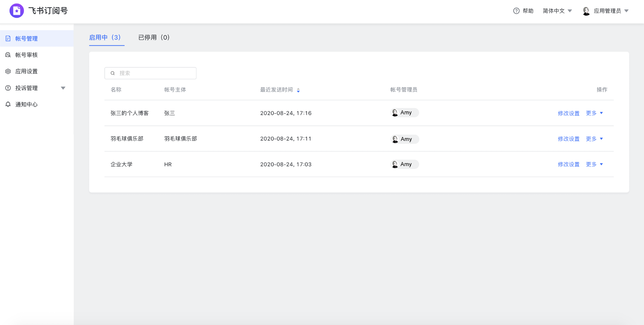Click the 应用管理员 avatar icon
Screen dimensions: 644x325
586,11
